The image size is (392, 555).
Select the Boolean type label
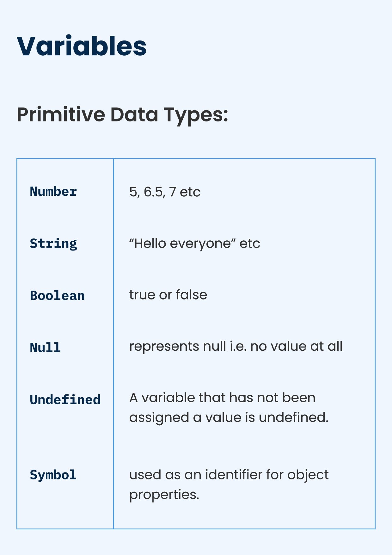[57, 296]
